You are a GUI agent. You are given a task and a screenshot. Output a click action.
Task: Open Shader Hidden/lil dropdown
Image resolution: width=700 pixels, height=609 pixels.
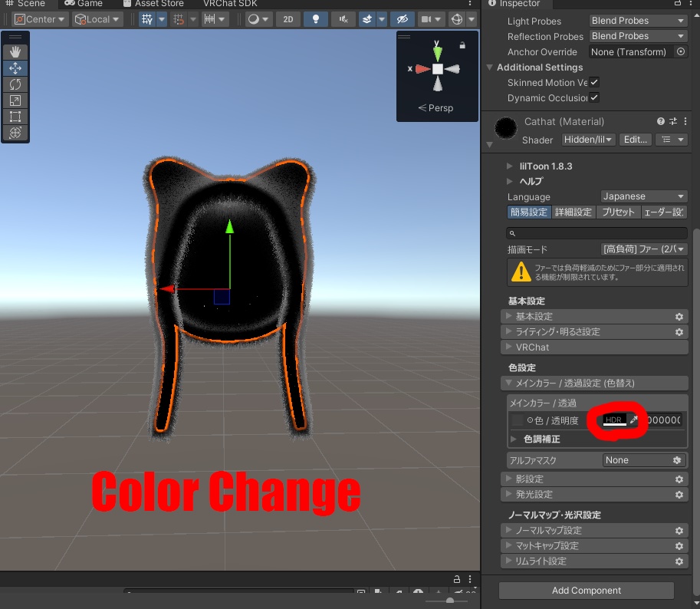coord(588,140)
